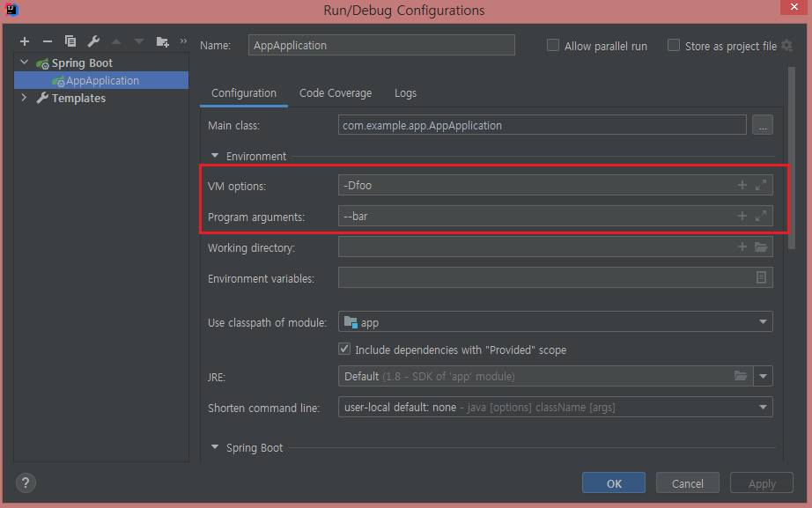This screenshot has height=508, width=812.
Task: Collapse the Spring Boot tree node
Action: 25,63
